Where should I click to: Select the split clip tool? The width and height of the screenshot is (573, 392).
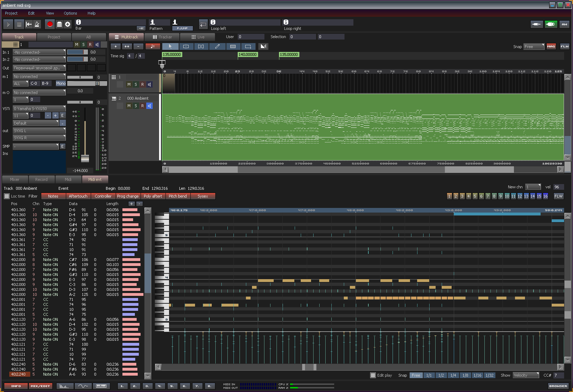(x=186, y=46)
